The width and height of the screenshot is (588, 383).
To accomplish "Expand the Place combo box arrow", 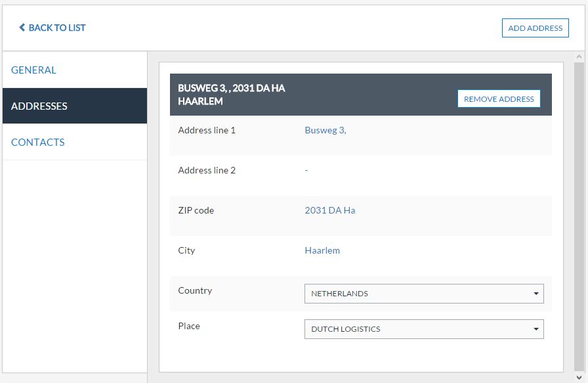I will [x=536, y=329].
